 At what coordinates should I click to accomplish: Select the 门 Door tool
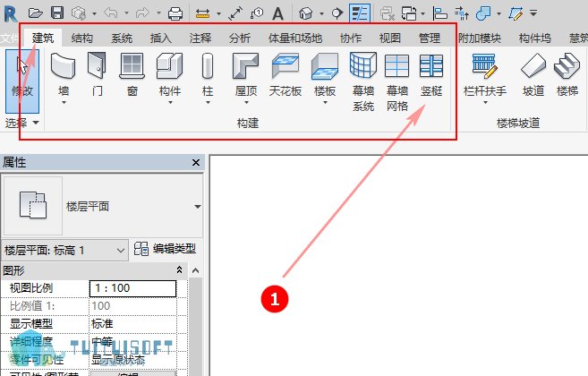[x=97, y=74]
